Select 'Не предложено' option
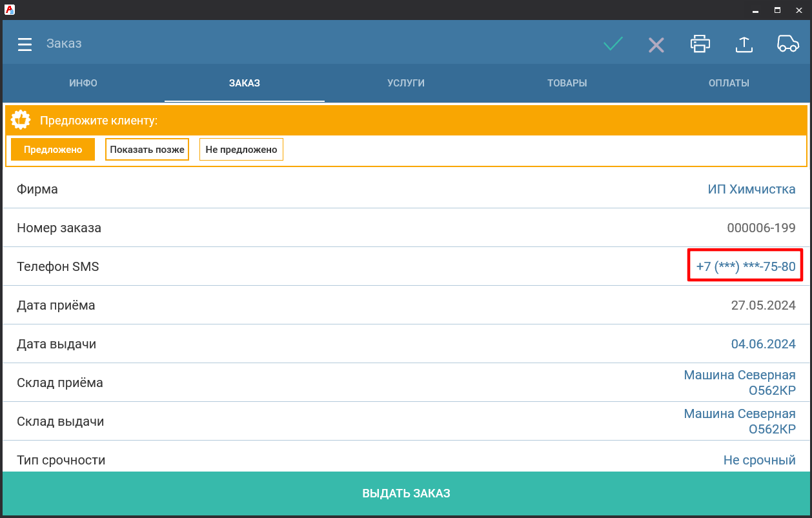Viewport: 812px width, 518px height. [241, 150]
